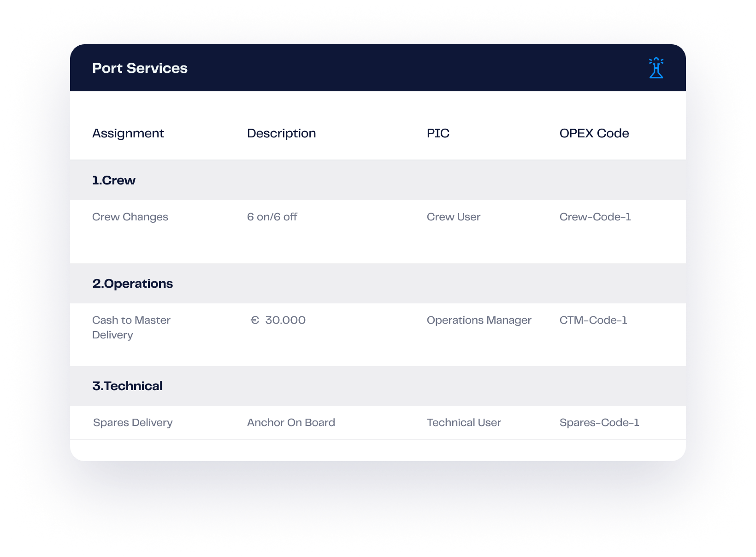Viewport: 756px width, 557px height.
Task: Open the Spares Delivery assignment
Action: point(133,422)
